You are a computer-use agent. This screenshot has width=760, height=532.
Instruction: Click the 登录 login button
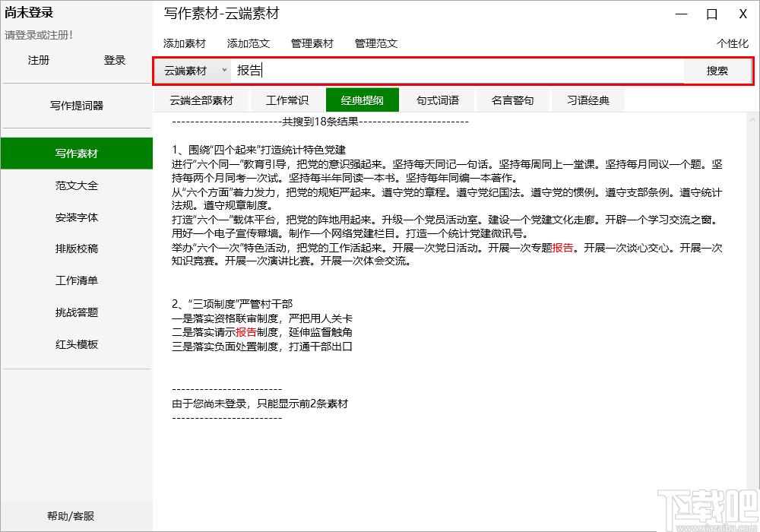click(115, 60)
